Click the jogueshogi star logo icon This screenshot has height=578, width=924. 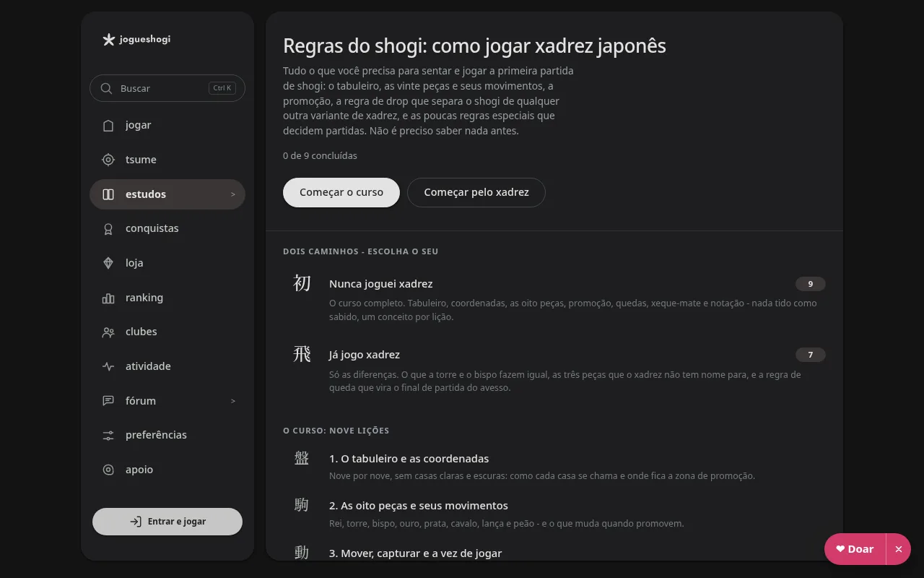(108, 40)
